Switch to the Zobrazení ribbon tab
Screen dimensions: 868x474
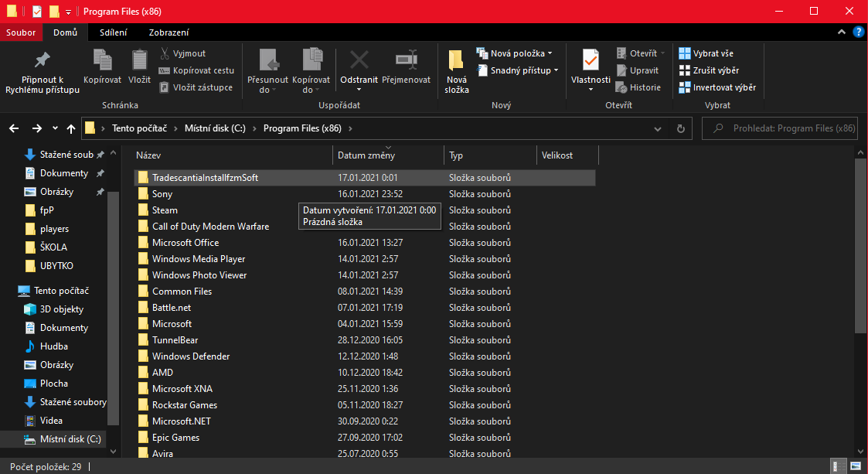[x=168, y=32]
